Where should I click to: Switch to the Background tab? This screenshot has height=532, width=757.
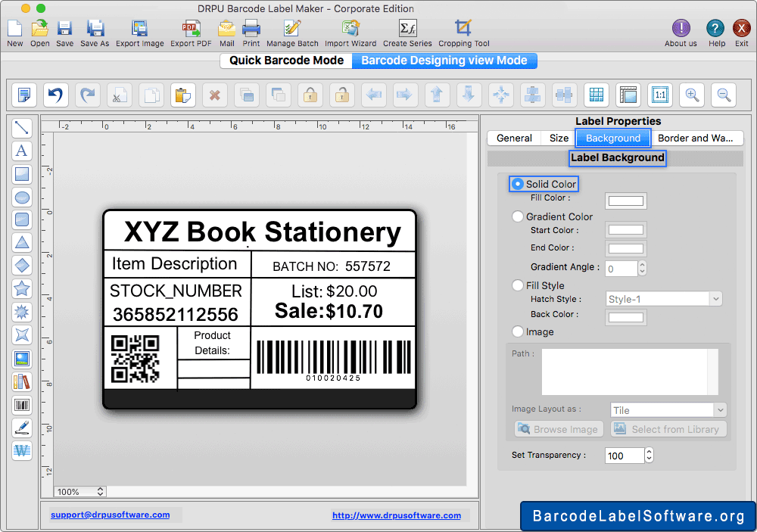[613, 138]
